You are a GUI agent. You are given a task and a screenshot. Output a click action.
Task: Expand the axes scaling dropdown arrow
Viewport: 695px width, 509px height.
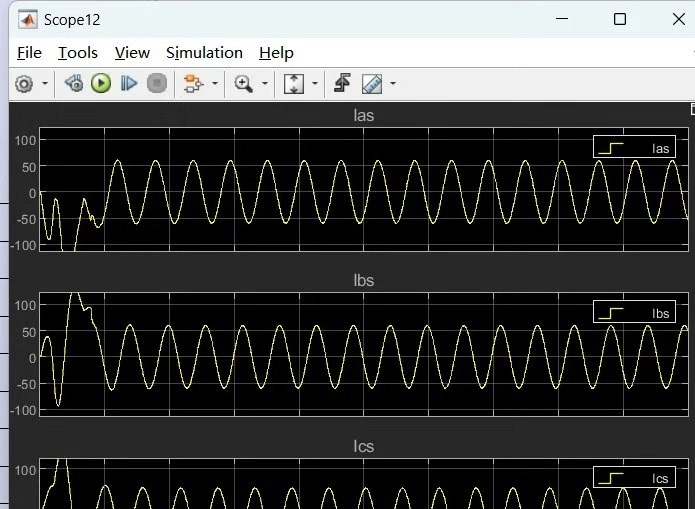point(315,83)
